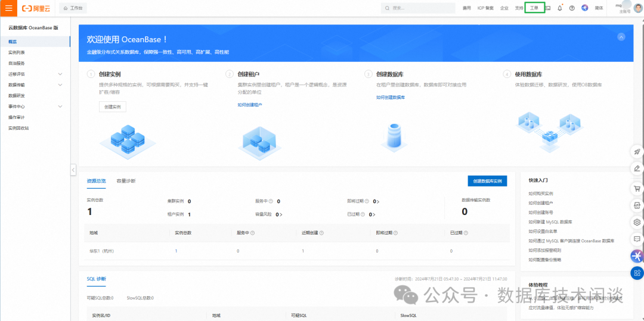Expand the 事件中心 sidebar group
Viewport: 644px width, 321px height.
pos(35,107)
